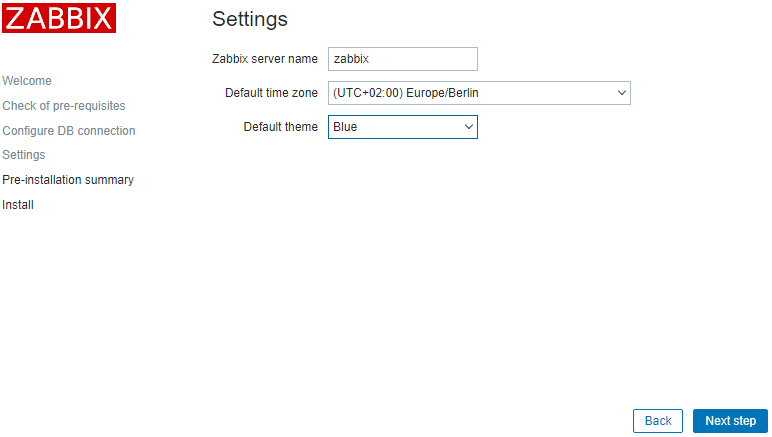Click the 'zabbix' text inside server name field

pos(352,59)
